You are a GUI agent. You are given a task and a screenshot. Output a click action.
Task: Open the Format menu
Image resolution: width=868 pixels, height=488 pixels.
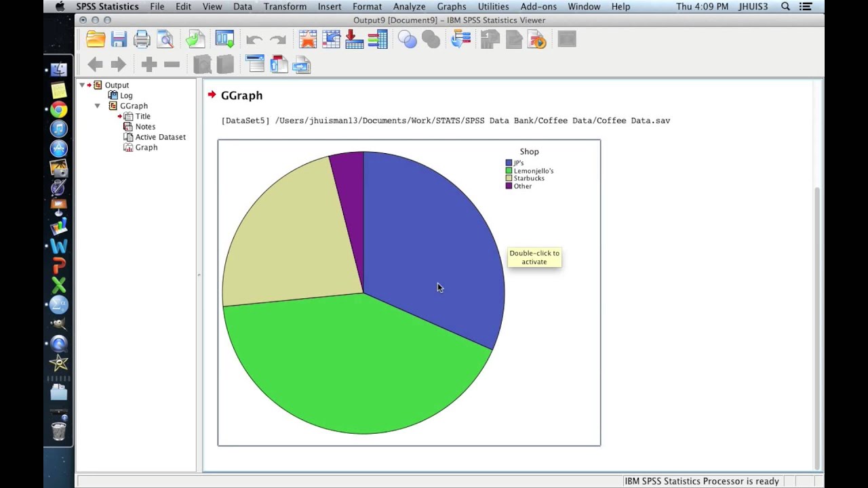click(x=367, y=6)
